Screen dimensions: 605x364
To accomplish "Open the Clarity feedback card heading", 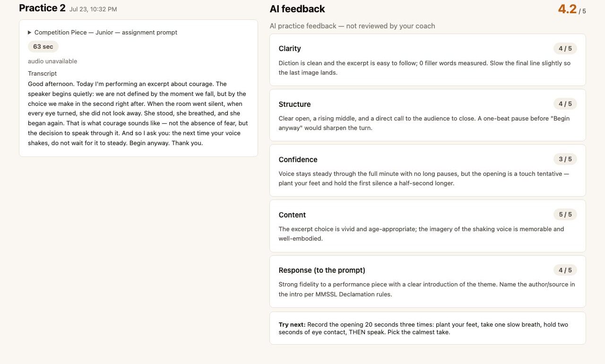I will click(x=290, y=49).
